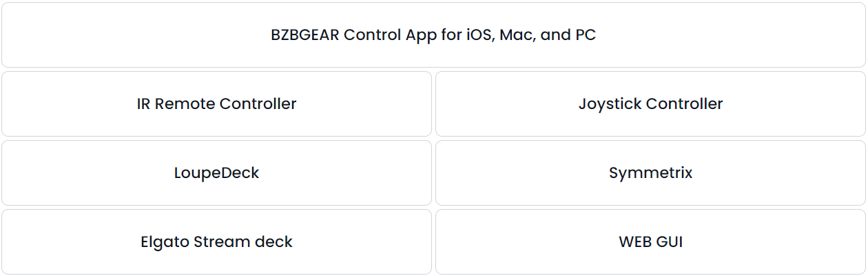868x276 pixels.
Task: Click the "WEB GUI" text label
Action: pyautogui.click(x=650, y=241)
